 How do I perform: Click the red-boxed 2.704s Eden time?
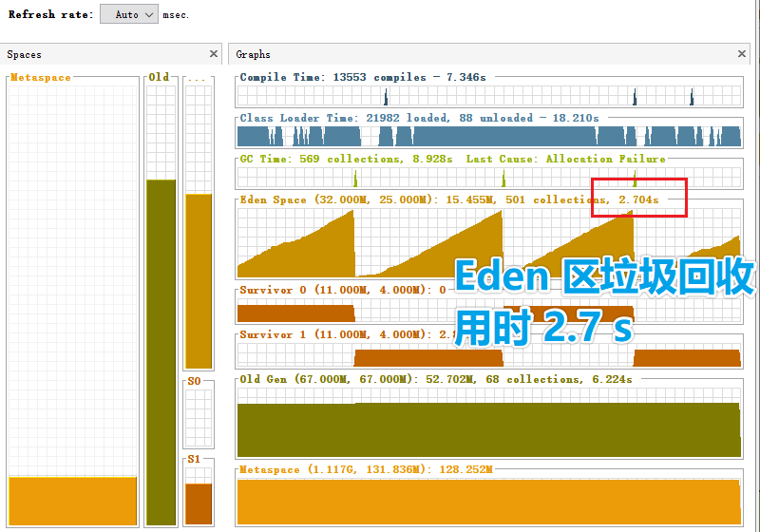click(x=637, y=199)
